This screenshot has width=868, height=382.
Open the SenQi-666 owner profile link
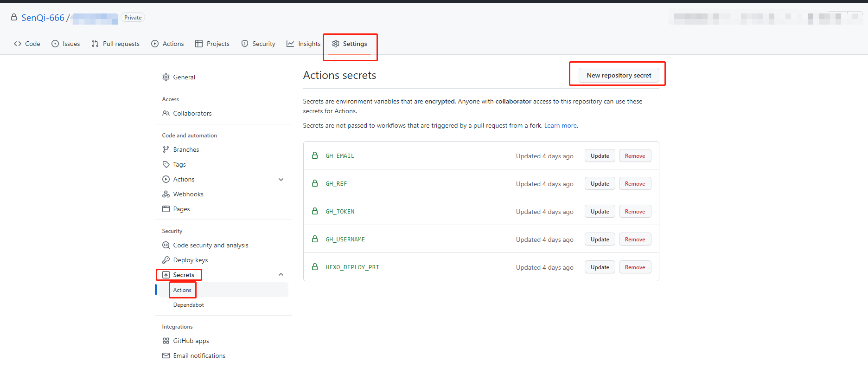43,18
